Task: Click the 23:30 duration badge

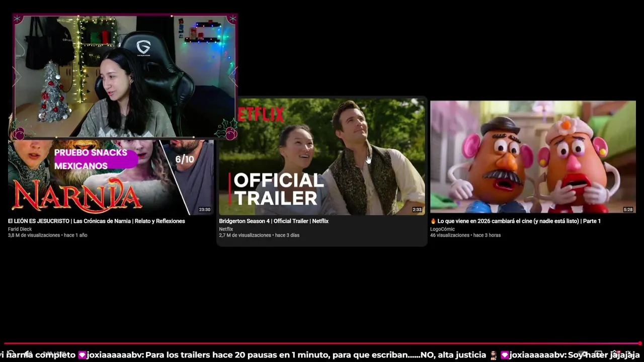Action: click(x=204, y=210)
